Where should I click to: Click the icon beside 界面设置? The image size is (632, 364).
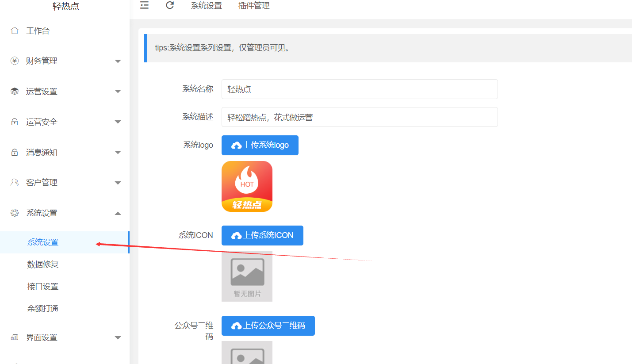[x=15, y=337]
